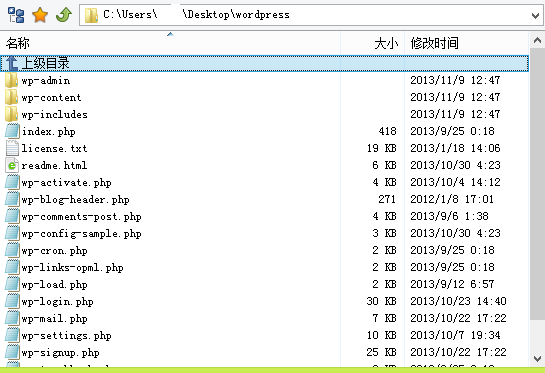Click the directory tree view icon
This screenshot has width=545, height=373.
point(16,15)
